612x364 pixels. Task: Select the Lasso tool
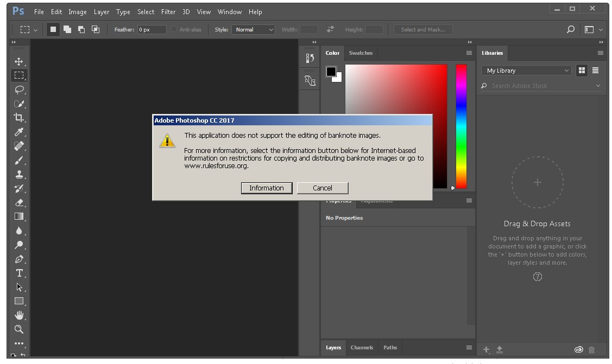pos(18,90)
